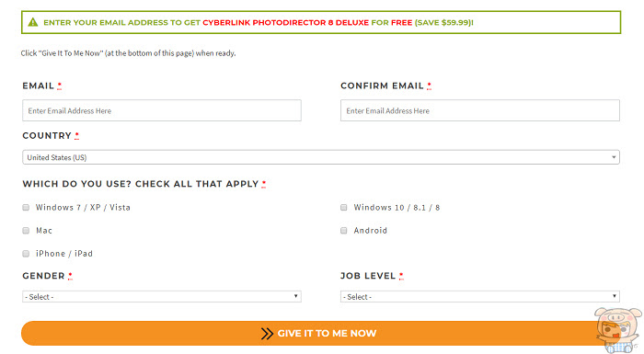
Task: Click the Country dropdown arrow
Action: pyautogui.click(x=614, y=157)
